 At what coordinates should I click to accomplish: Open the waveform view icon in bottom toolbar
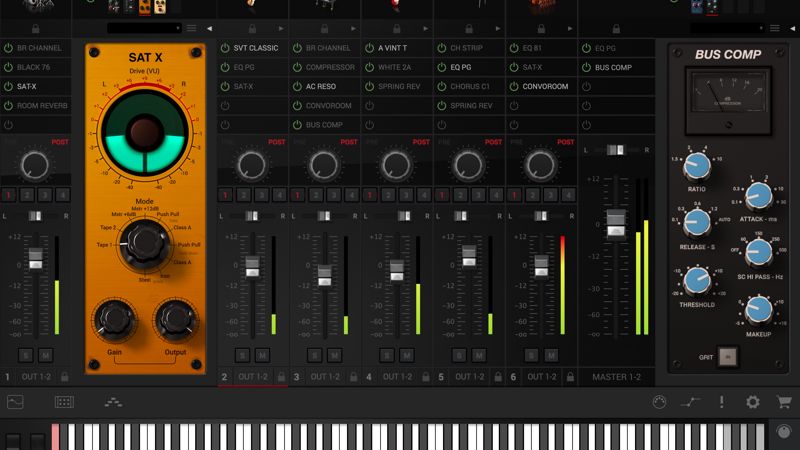[x=15, y=402]
